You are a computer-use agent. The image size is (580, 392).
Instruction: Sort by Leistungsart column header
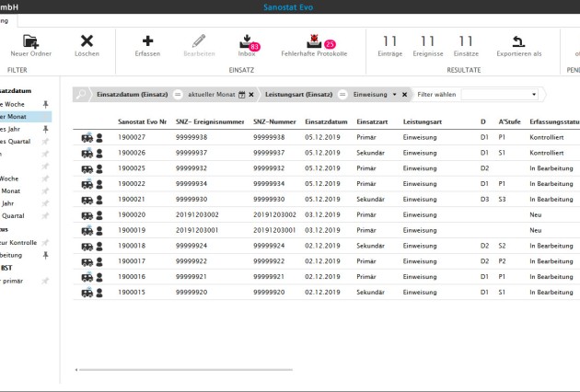pos(422,121)
